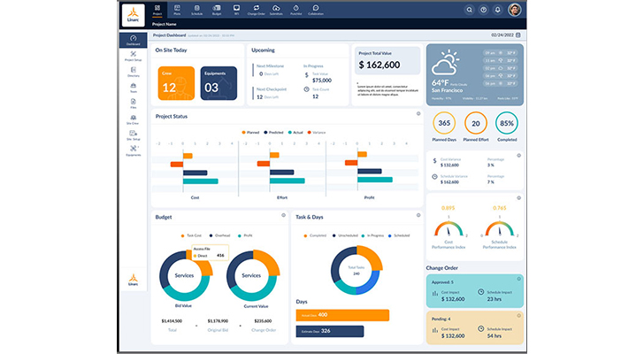Open settings gear on Approved change order card
This screenshot has height=354, width=644.
tap(518, 279)
